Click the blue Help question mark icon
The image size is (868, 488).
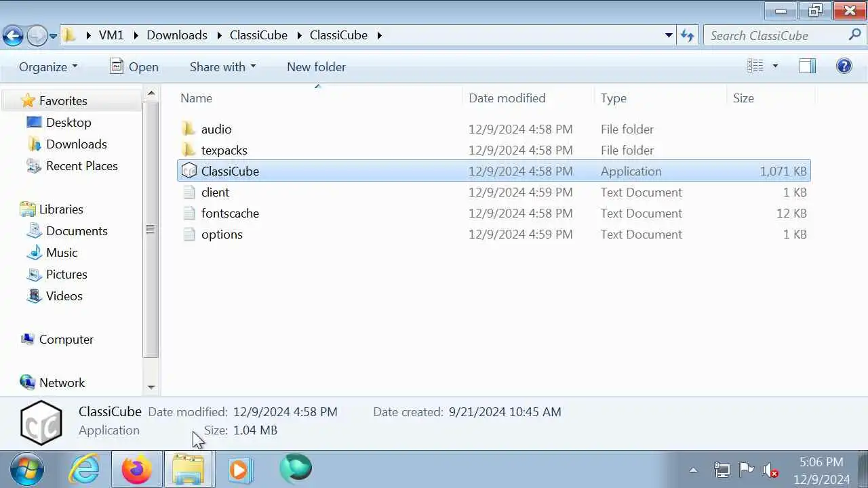(844, 66)
